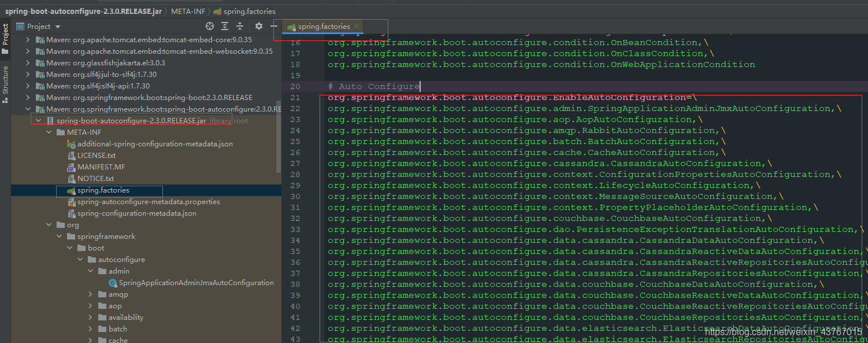The image size is (868, 343).
Task: Select spring-configuration-metadata.json in the tree
Action: 136,213
